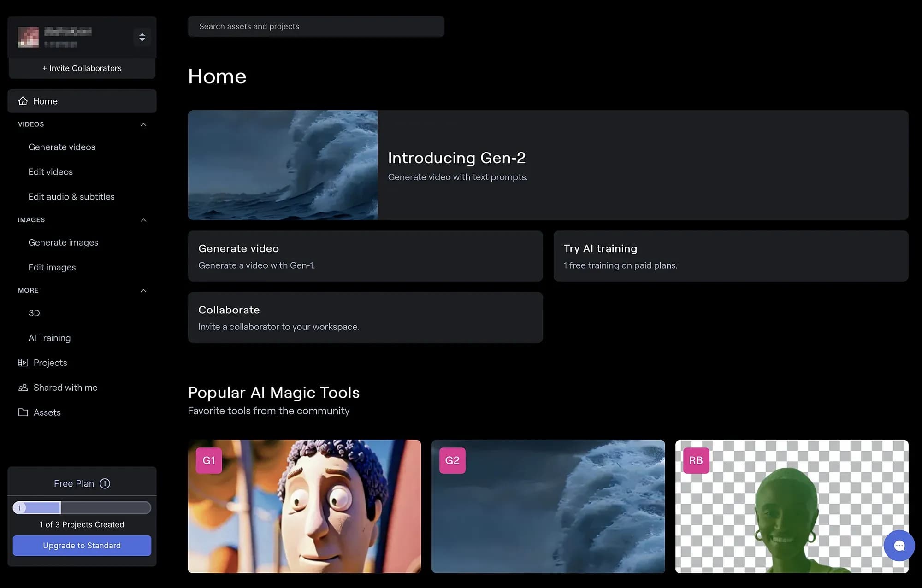Click the Shared with me people icon
The width and height of the screenshot is (922, 588).
click(x=23, y=388)
